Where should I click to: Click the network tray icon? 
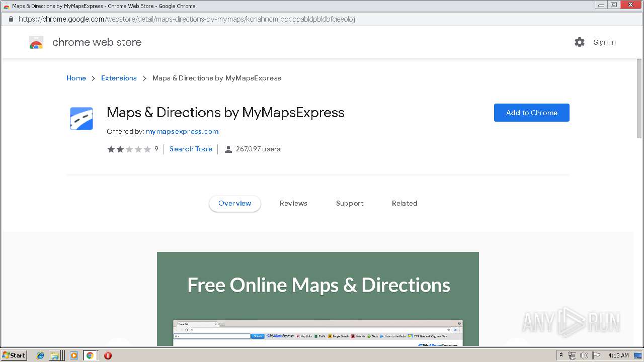[572, 355]
